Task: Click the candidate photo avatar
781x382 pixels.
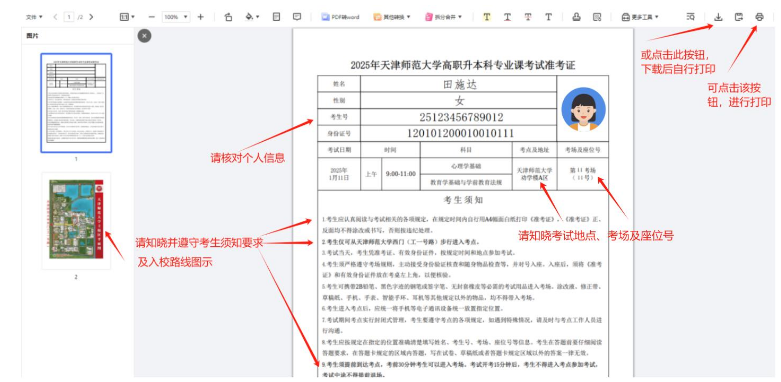Action: click(583, 109)
